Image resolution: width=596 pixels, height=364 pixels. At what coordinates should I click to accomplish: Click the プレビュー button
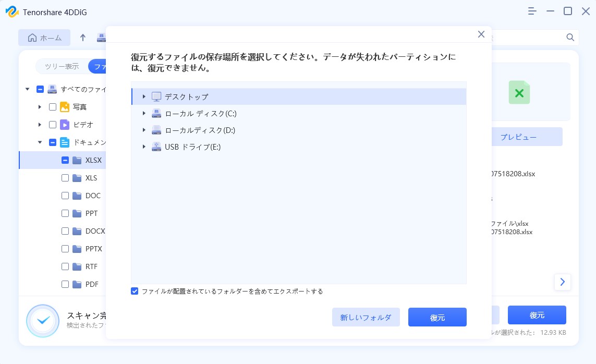(527, 137)
